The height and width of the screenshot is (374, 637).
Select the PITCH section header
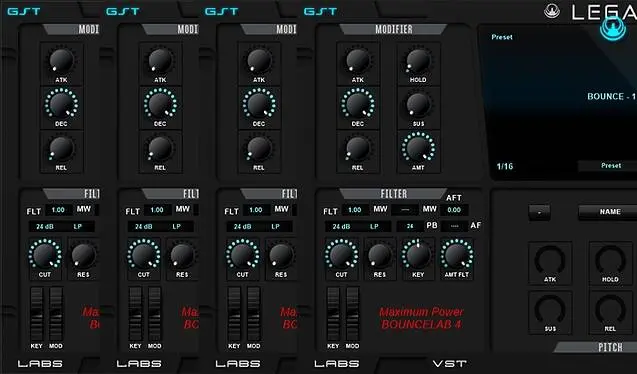pyautogui.click(x=596, y=347)
